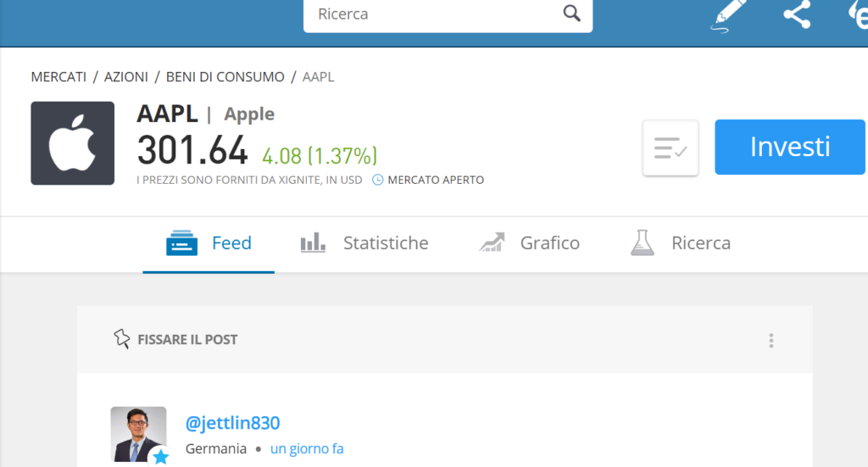Add AAPL to watchlist list icon

[x=670, y=147]
